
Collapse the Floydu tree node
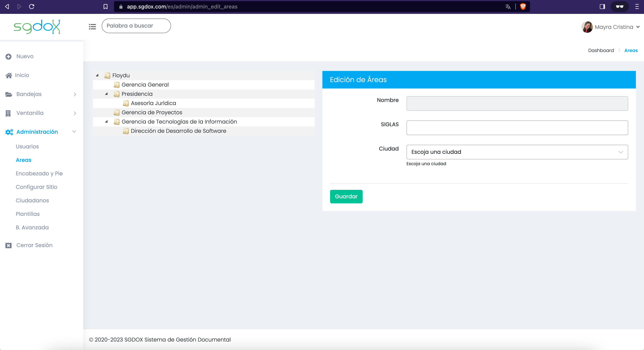[97, 75]
